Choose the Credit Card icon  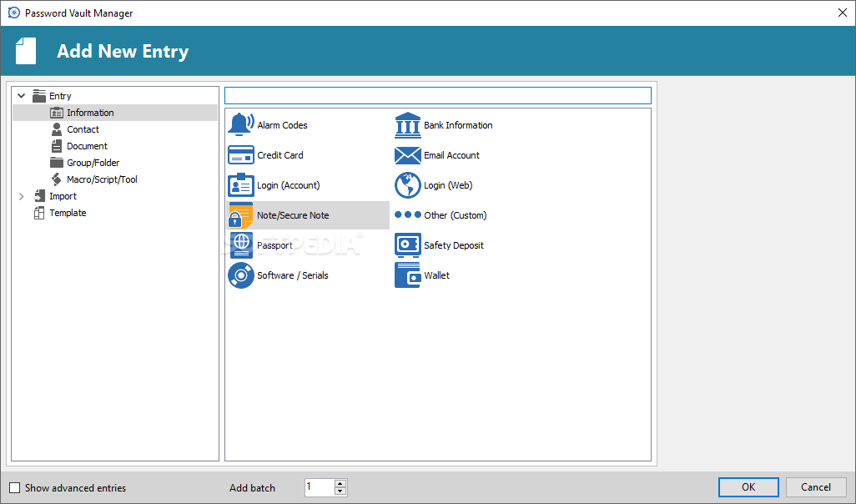click(x=241, y=155)
